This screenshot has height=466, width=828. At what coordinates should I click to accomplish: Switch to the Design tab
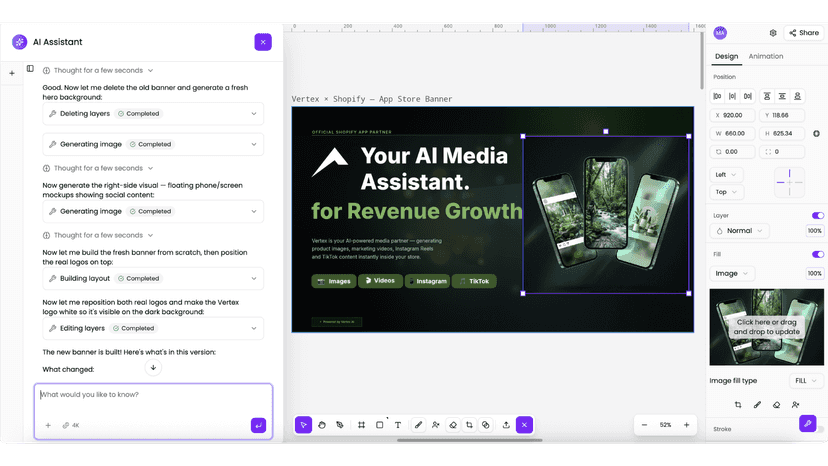tap(727, 57)
